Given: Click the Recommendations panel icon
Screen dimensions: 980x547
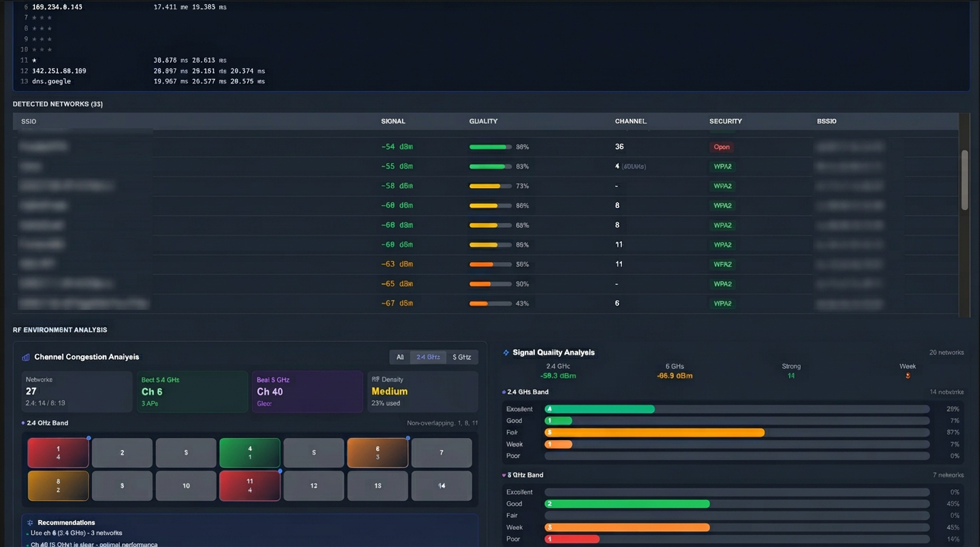Looking at the screenshot, I should [x=30, y=523].
